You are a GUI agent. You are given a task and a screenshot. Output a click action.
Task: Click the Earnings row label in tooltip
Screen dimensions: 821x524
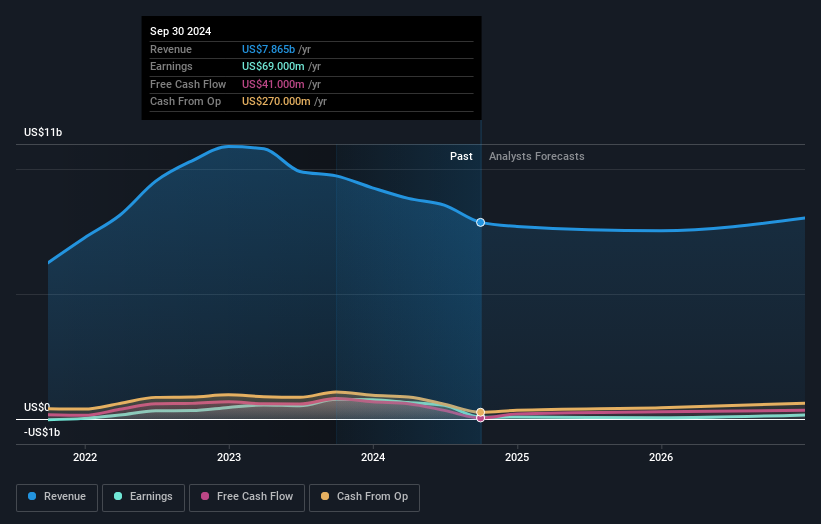pyautogui.click(x=171, y=66)
